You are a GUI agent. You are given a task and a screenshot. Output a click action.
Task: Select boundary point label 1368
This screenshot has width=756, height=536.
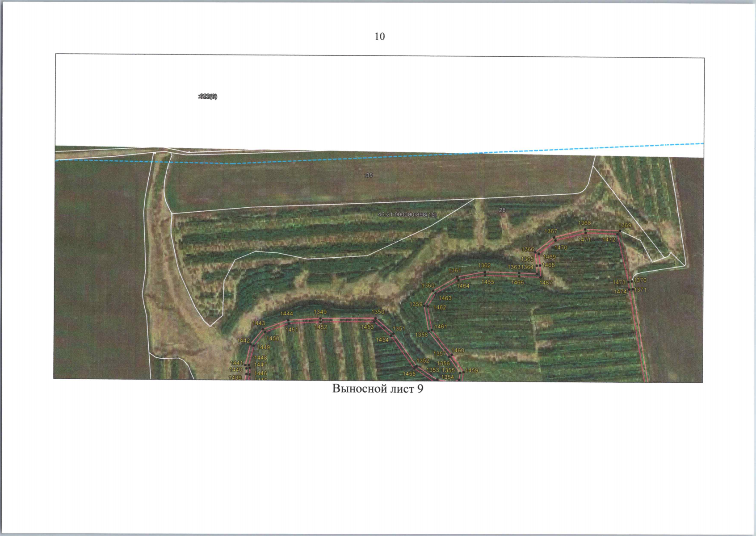click(x=584, y=223)
